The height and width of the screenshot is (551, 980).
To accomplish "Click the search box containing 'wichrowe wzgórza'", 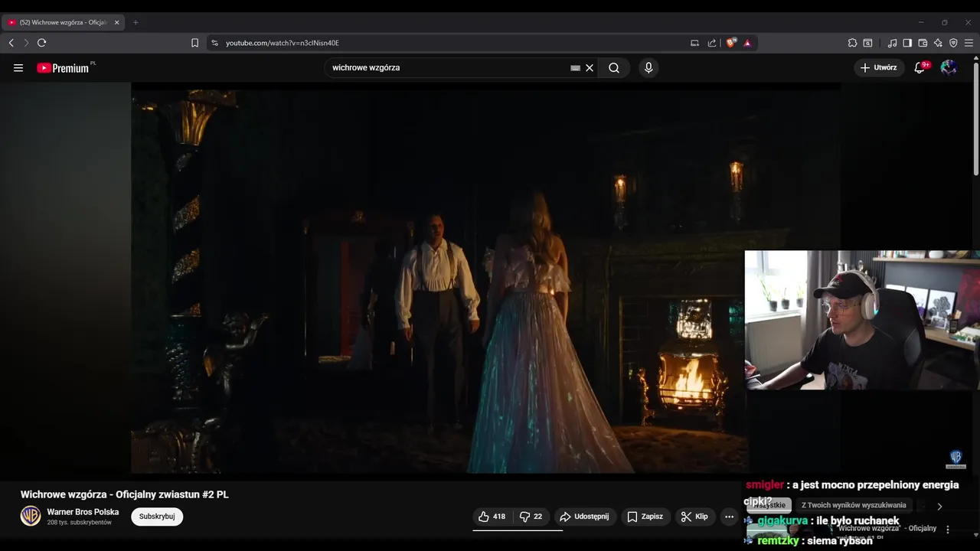I will click(x=448, y=67).
